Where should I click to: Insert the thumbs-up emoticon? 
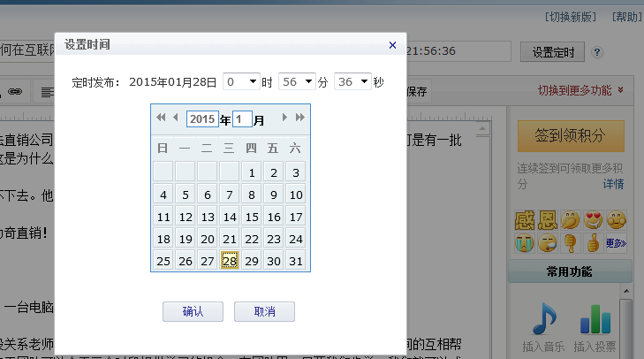[x=593, y=243]
